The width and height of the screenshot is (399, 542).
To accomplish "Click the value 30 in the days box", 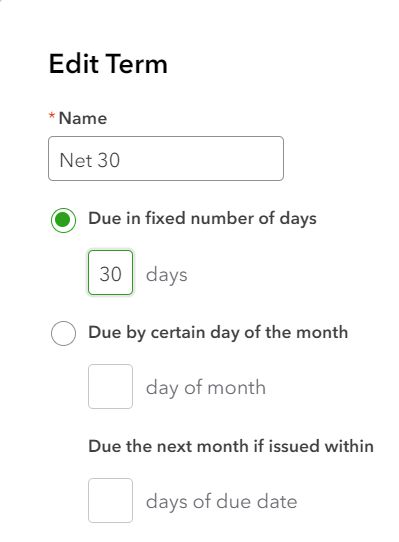I will (x=110, y=274).
